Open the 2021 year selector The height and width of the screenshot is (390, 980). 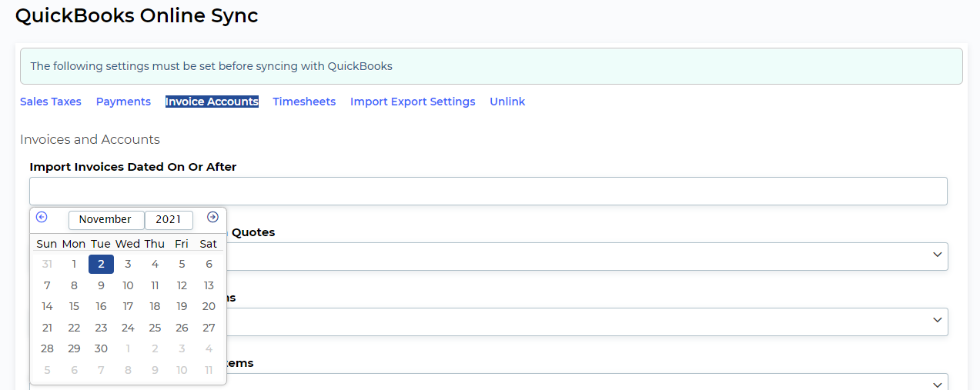(169, 220)
